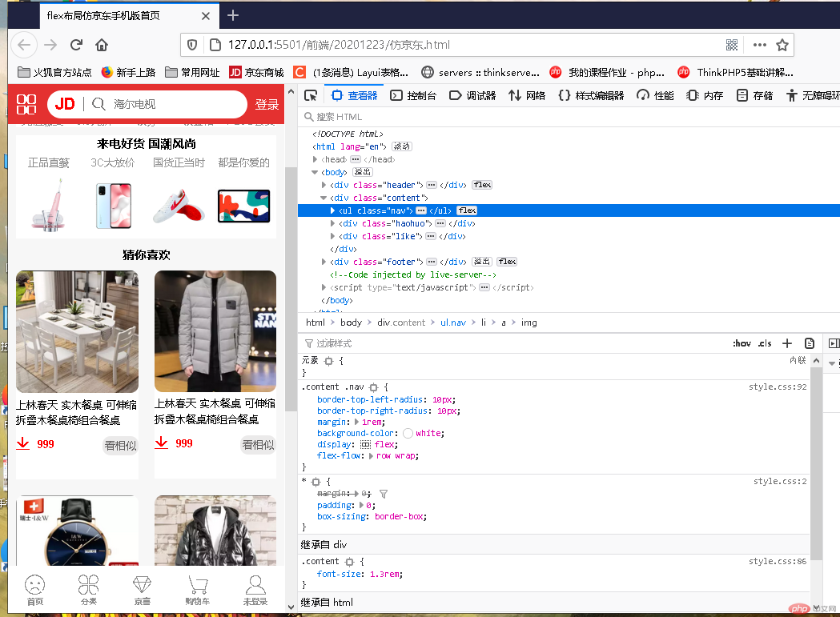Close the flex布局仿京东手机版首页 tab
The width and height of the screenshot is (840, 617).
pos(206,16)
